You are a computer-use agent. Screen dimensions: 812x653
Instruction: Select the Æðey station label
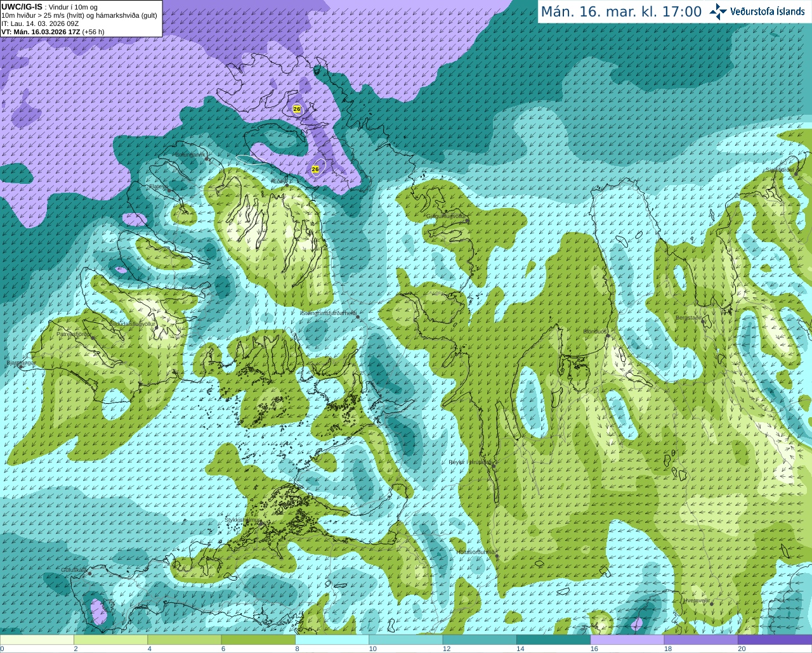pos(278,181)
